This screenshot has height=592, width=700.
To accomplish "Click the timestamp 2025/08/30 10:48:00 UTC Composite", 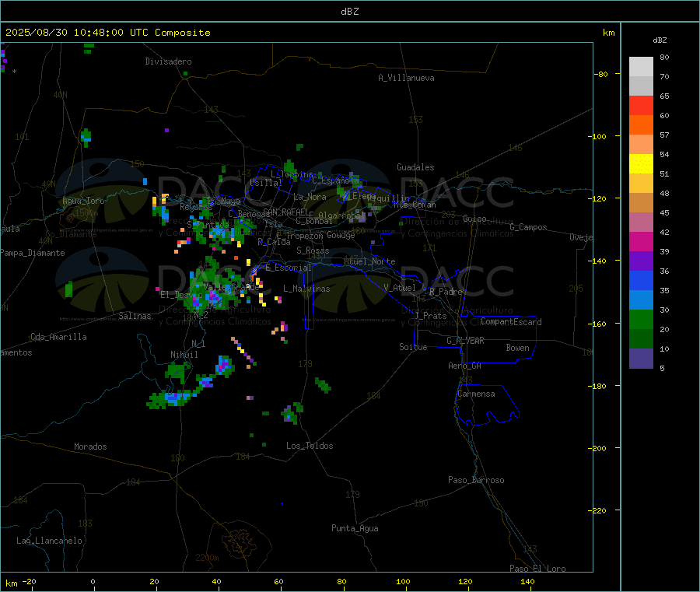I will (107, 33).
